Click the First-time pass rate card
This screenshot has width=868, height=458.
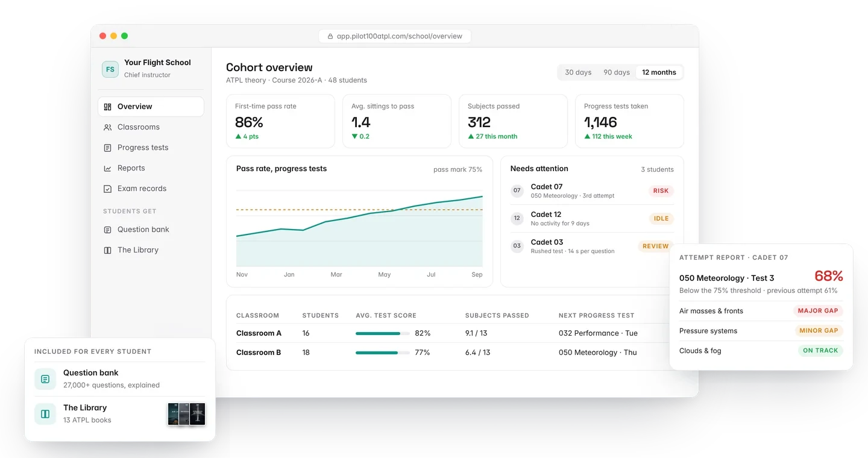click(x=281, y=121)
